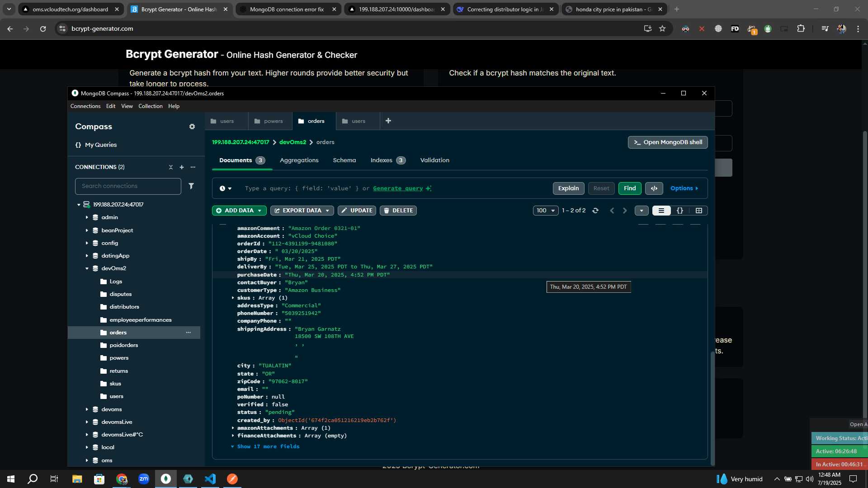Go to previous page of documents
The image size is (868, 488).
click(612, 211)
